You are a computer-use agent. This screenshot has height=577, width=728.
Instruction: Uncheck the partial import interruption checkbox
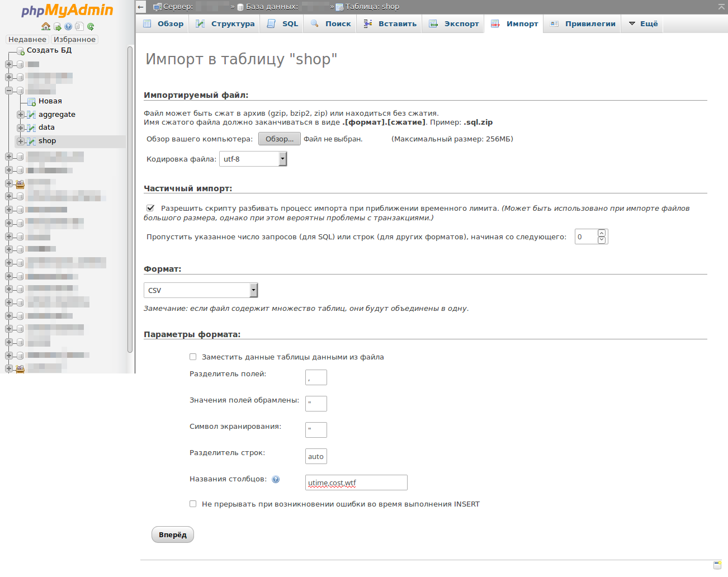[150, 208]
